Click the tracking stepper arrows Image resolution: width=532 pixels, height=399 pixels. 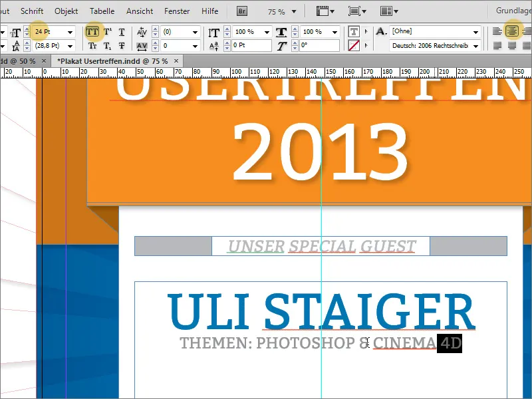[155, 46]
